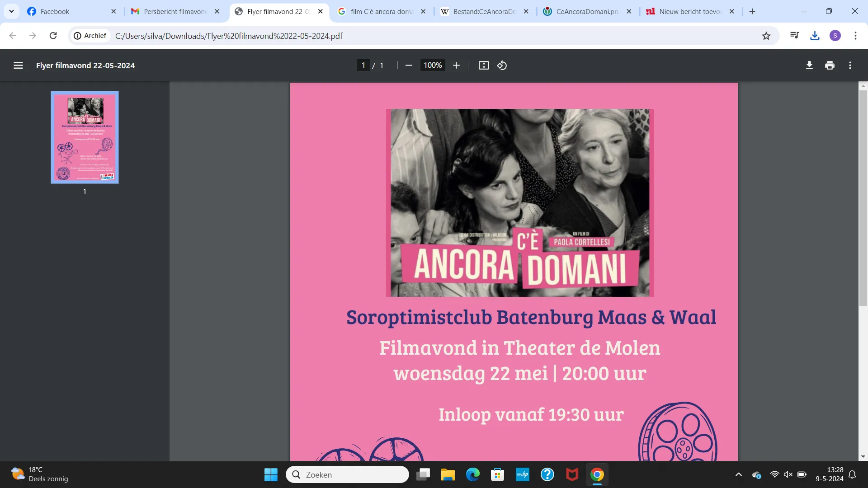
Task: Open Chrome three-dot menu
Action: click(x=855, y=36)
